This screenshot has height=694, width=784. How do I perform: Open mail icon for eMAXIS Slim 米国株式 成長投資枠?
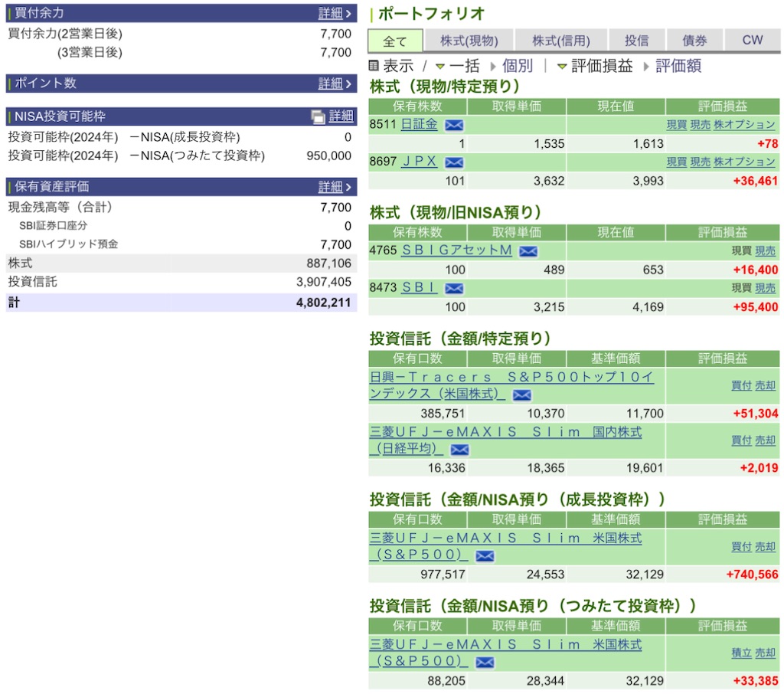[x=485, y=555]
